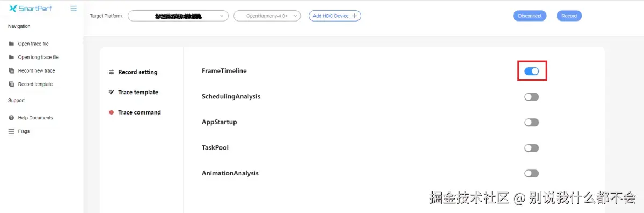Click the list icon beside Record setting
Viewport: 644px width, 213px height.
click(112, 72)
